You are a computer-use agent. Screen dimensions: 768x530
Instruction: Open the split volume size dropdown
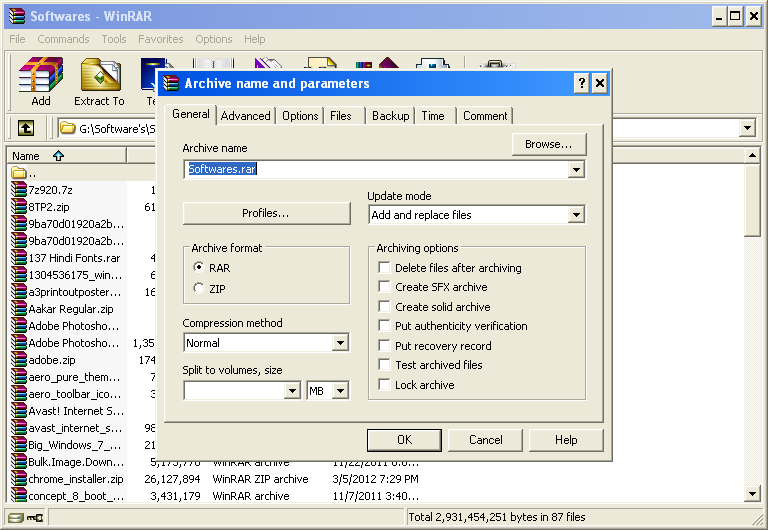[x=292, y=390]
